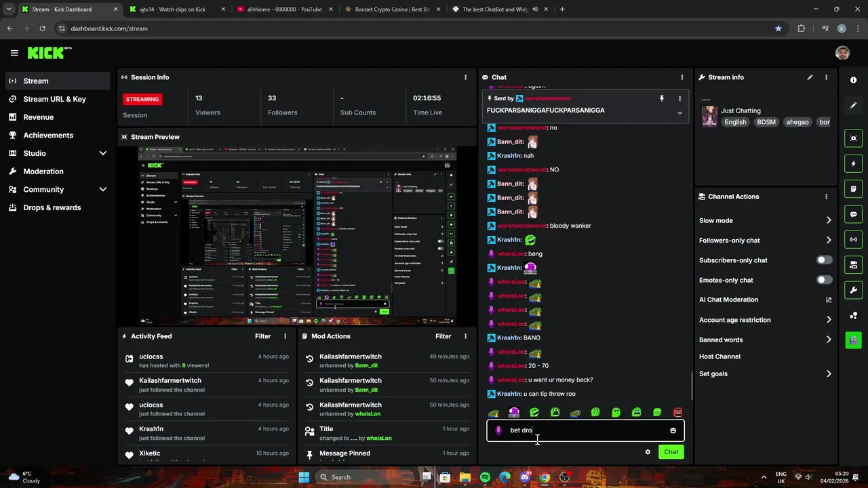
Task: Click the chat message input field
Action: (585, 430)
